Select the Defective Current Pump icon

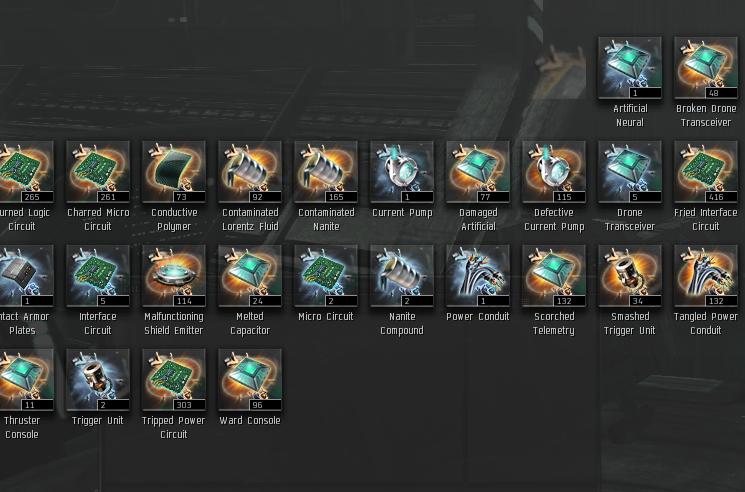[x=554, y=171]
